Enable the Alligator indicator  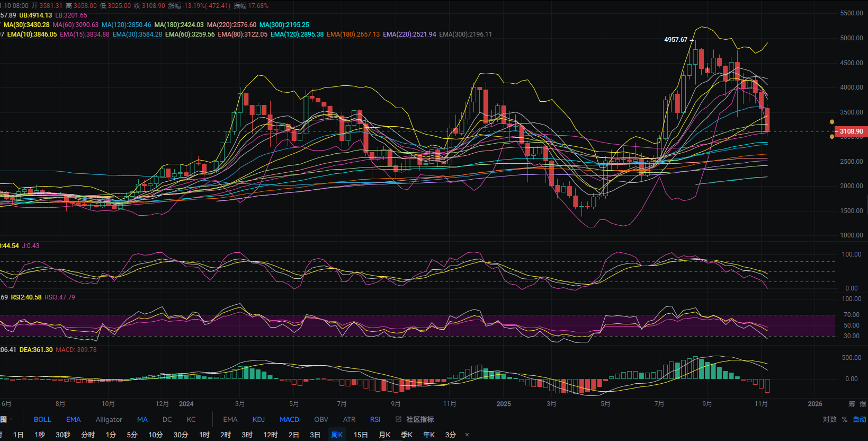[109, 419]
